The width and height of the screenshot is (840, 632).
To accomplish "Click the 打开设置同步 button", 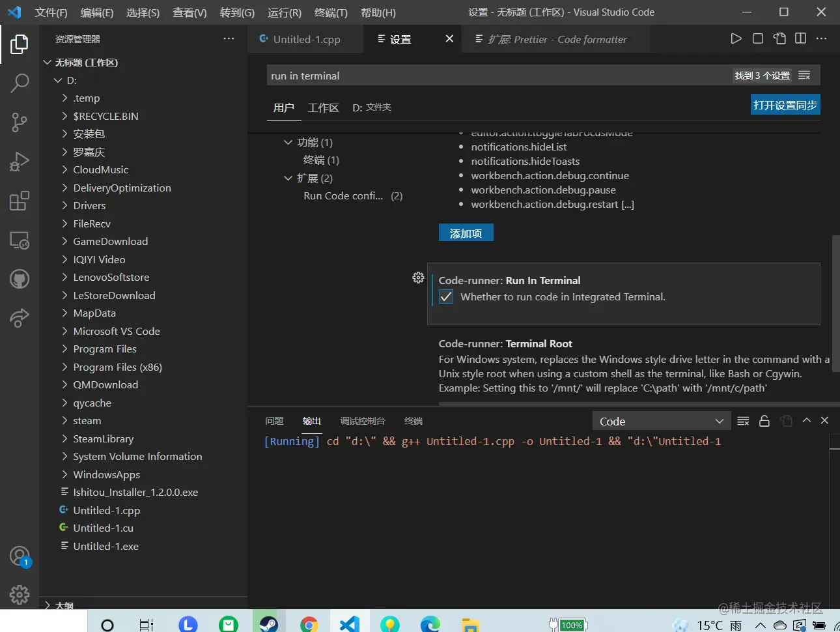I will point(785,105).
